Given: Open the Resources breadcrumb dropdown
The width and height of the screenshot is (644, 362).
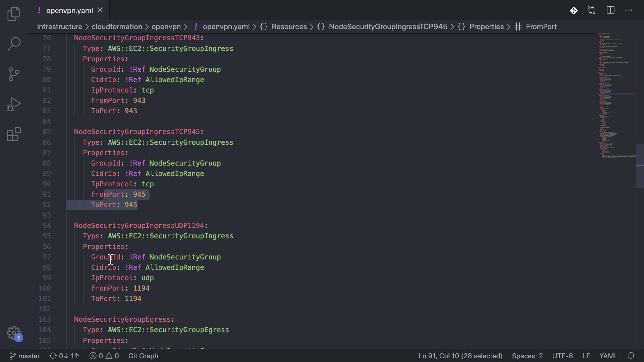Looking at the screenshot, I should click(289, 27).
